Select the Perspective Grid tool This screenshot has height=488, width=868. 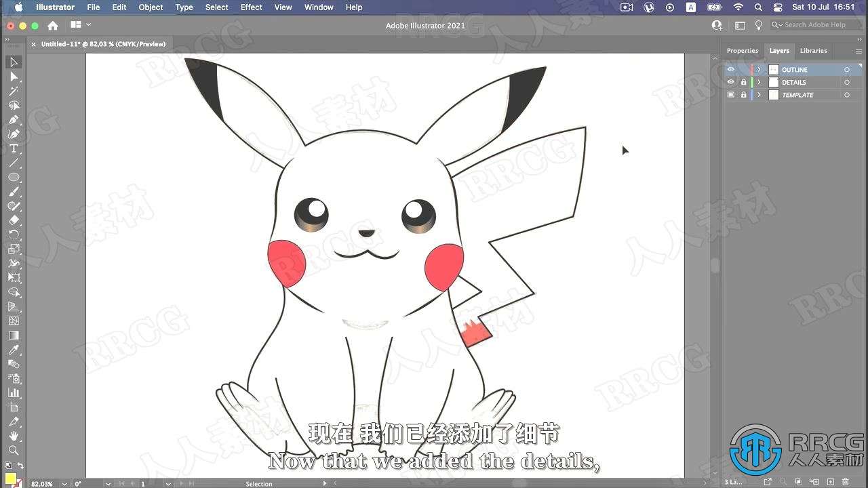click(14, 306)
